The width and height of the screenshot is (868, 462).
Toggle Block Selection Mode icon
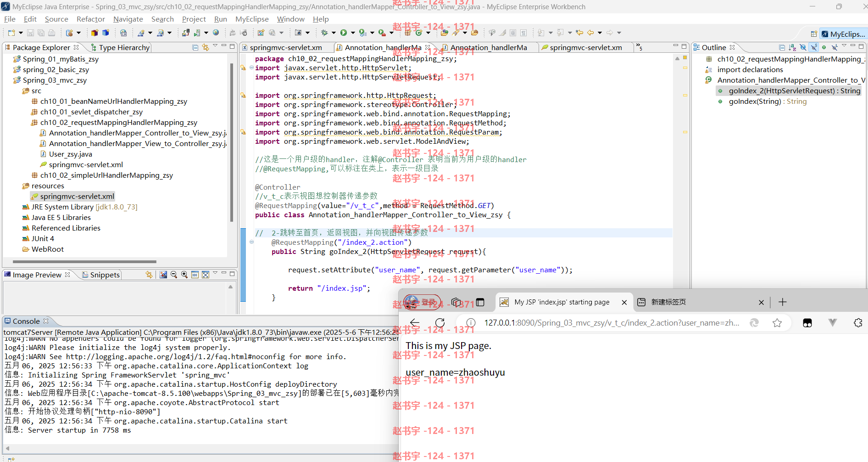pos(512,33)
